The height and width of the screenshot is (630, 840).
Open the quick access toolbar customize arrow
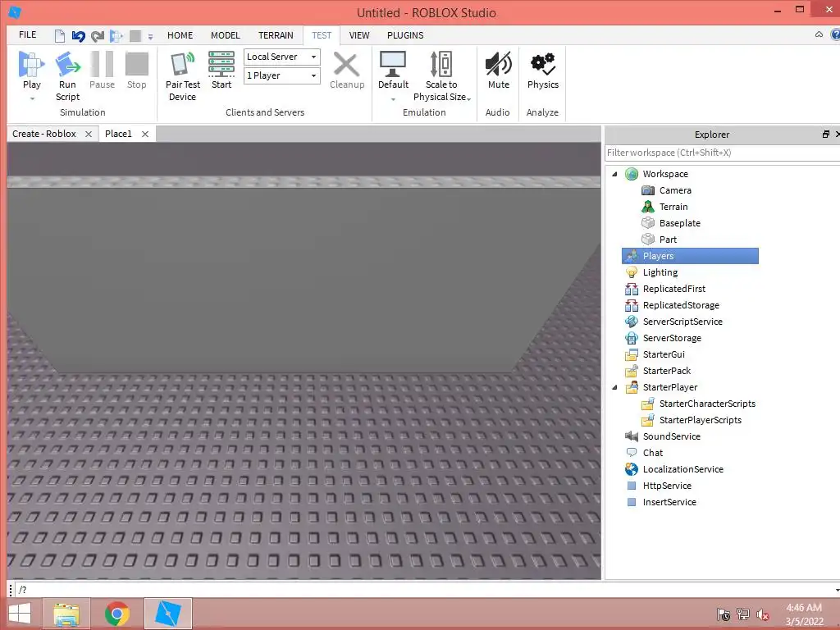(x=151, y=37)
